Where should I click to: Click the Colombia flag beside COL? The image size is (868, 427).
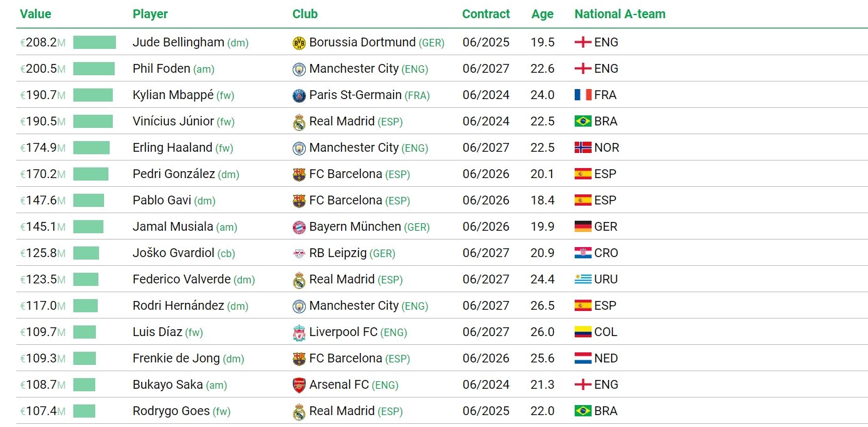[583, 332]
